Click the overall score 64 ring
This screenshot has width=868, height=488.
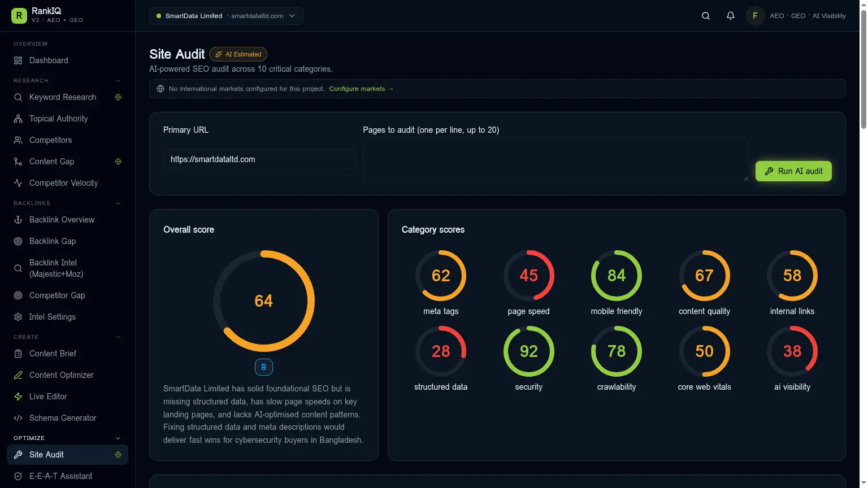(x=264, y=301)
